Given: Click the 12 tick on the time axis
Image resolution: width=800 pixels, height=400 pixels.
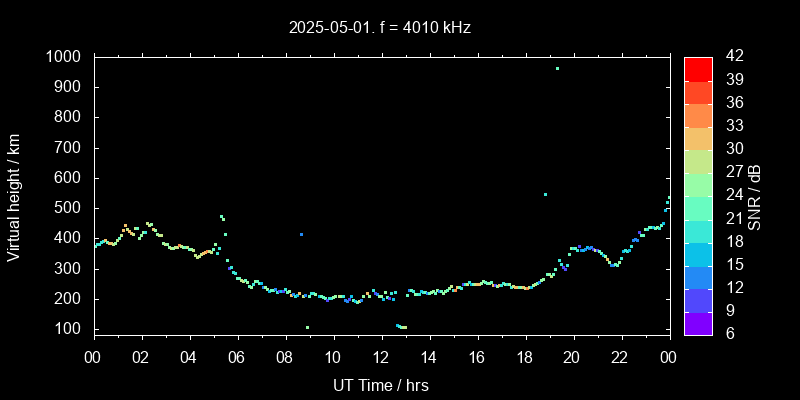Looking at the screenshot, I should point(380,357).
